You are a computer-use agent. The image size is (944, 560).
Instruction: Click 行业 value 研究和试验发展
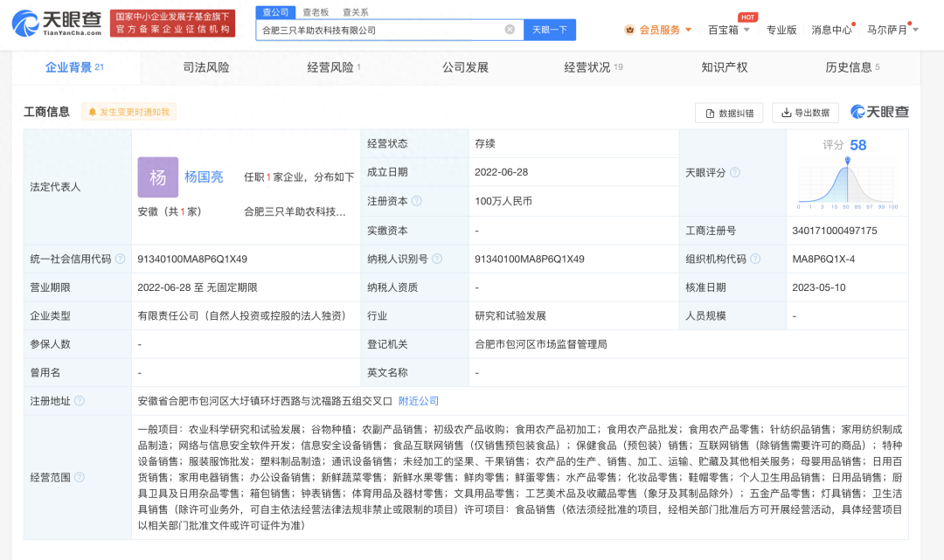(x=510, y=315)
